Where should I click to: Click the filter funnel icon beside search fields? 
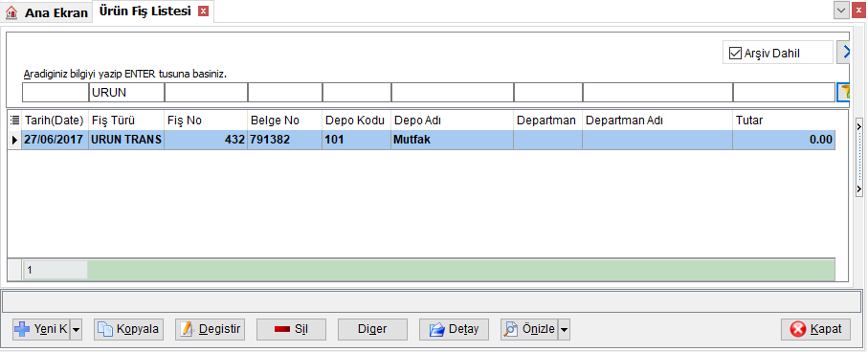pos(845,93)
